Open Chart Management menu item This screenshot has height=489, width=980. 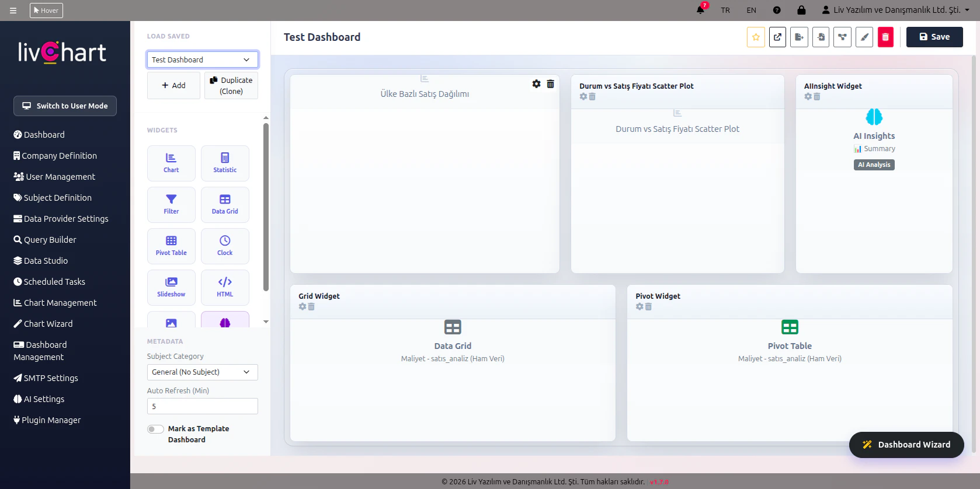(55, 303)
